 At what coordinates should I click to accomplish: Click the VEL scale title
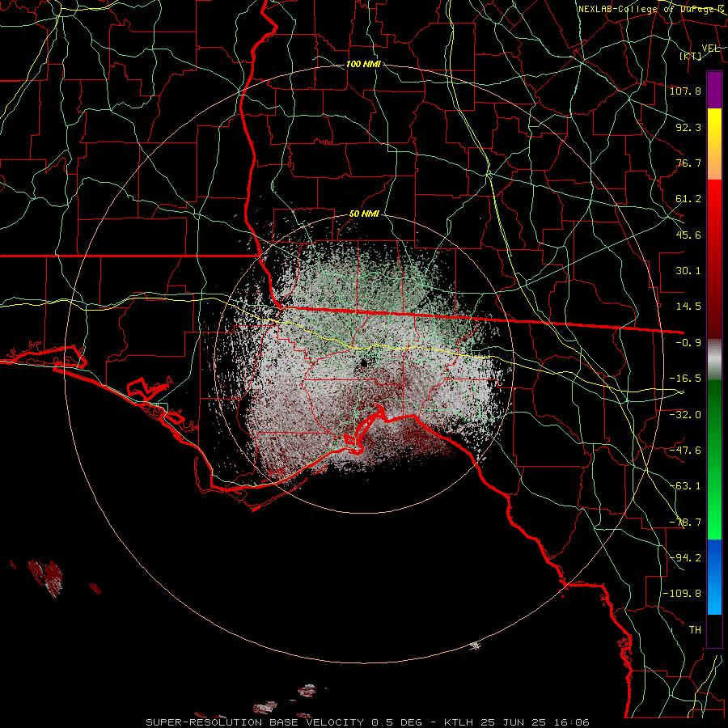(x=710, y=48)
